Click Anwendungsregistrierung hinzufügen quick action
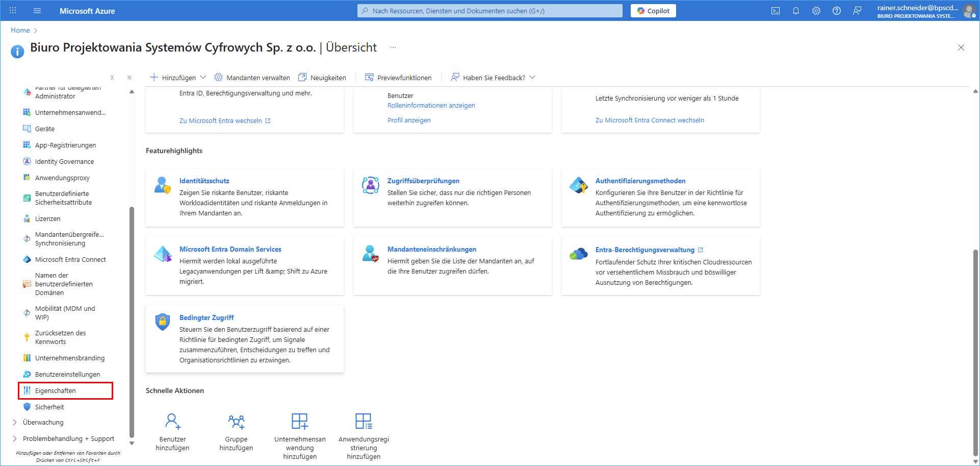The width and height of the screenshot is (980, 466). (364, 436)
